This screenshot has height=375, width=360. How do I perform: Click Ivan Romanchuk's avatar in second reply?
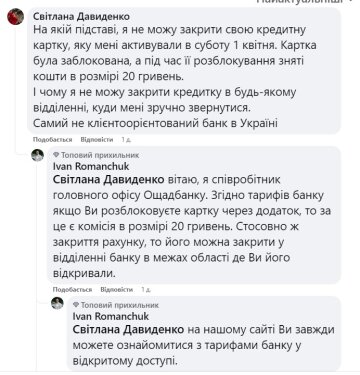coord(57,303)
